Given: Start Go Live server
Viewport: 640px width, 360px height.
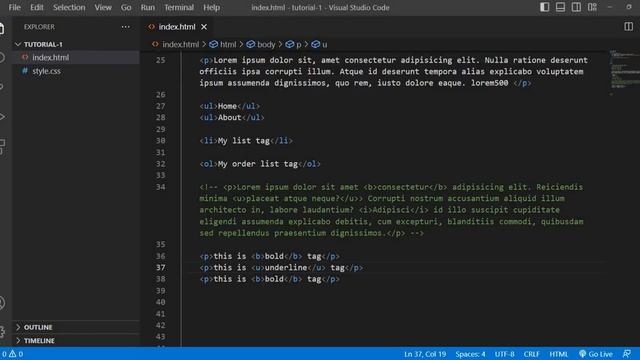Looking at the screenshot, I should (x=596, y=354).
